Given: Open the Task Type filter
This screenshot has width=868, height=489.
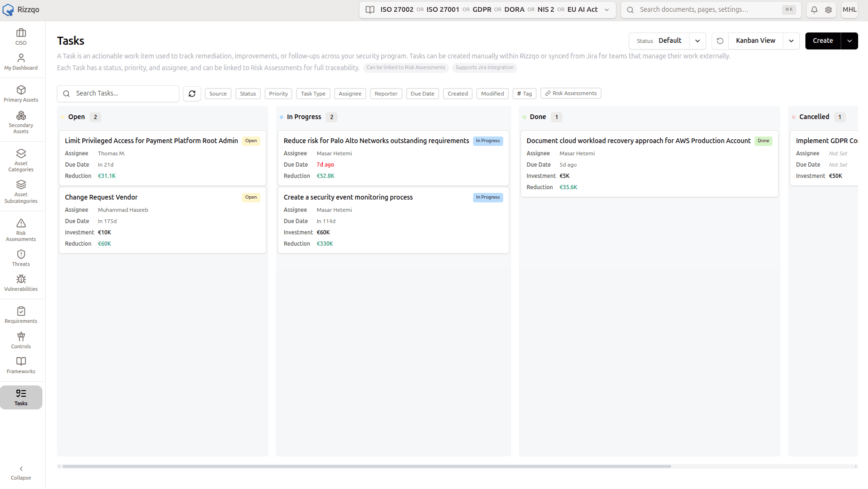Looking at the screenshot, I should tap(313, 94).
